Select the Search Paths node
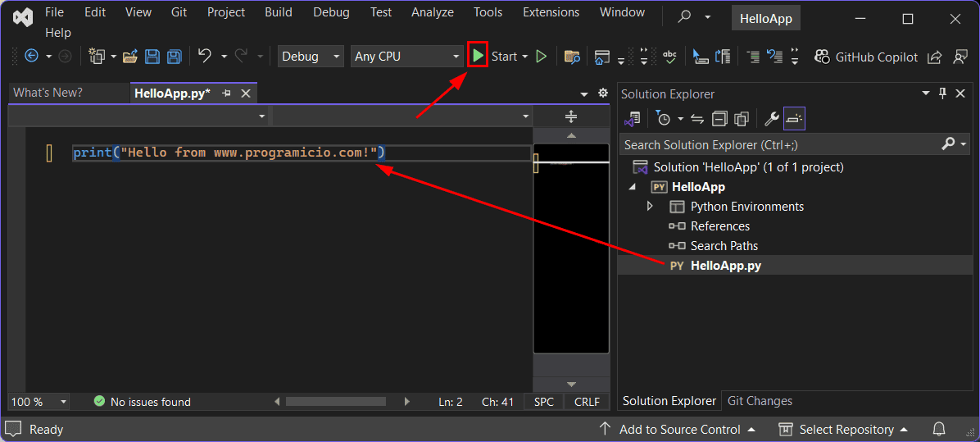 724,246
